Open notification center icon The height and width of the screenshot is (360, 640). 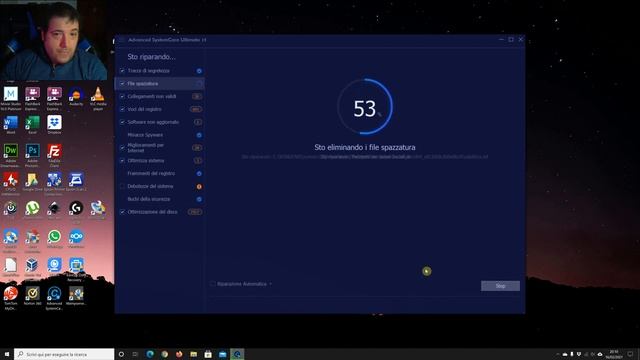[631, 354]
